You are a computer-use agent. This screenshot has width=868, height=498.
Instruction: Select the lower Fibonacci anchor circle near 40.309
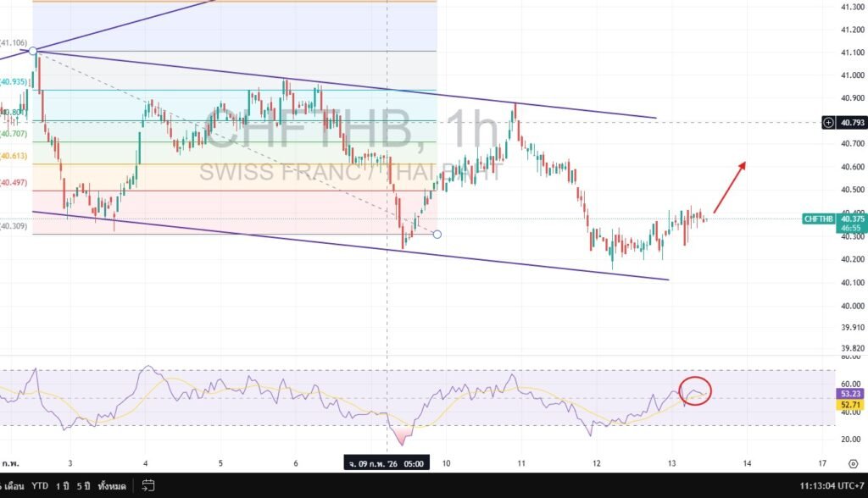point(437,234)
